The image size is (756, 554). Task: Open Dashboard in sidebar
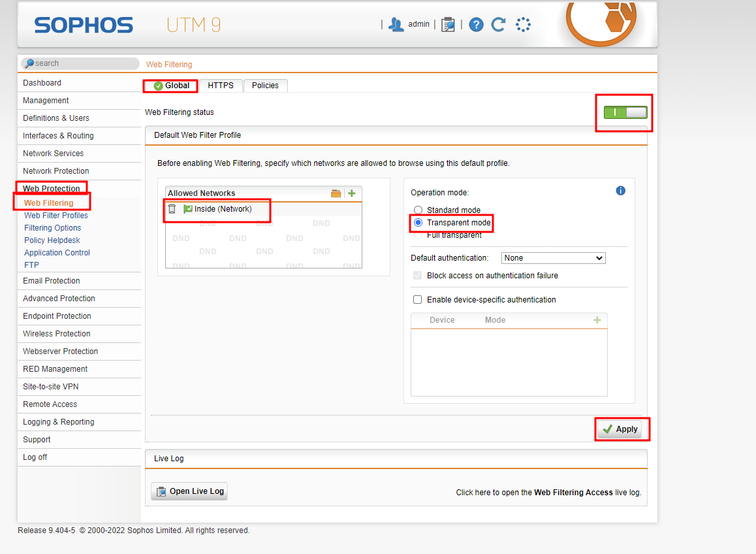click(x=79, y=83)
